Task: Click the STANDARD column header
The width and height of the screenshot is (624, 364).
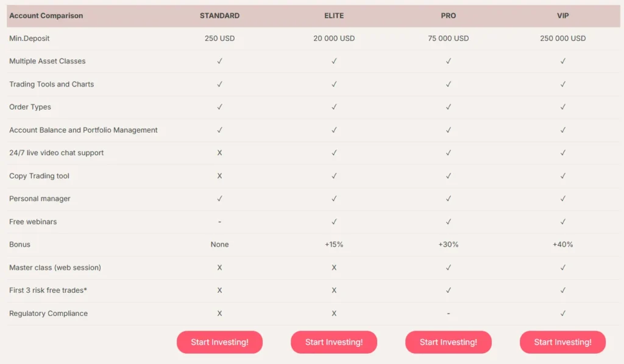Action: tap(219, 16)
